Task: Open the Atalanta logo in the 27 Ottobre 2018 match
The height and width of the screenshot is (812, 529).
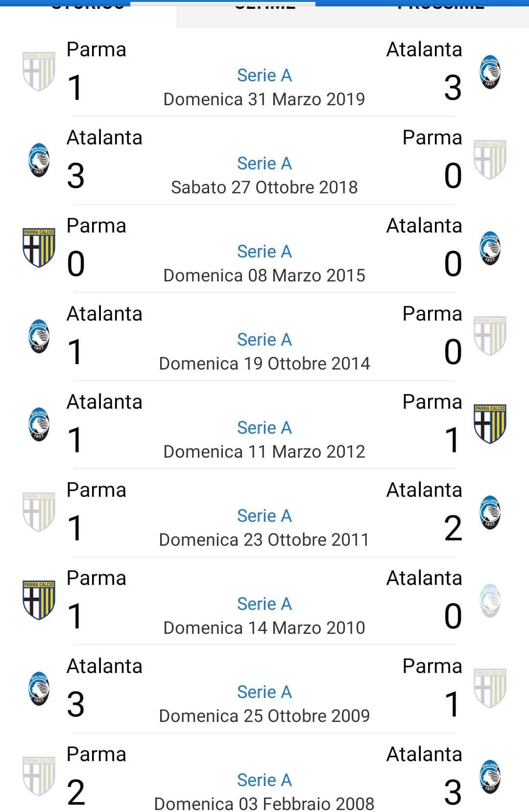Action: tap(39, 160)
